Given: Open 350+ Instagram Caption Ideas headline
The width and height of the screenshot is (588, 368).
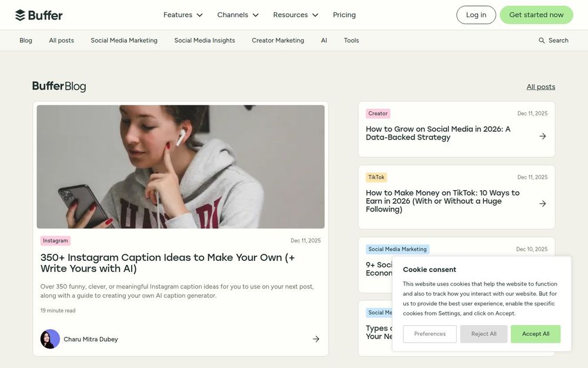Looking at the screenshot, I should (168, 263).
